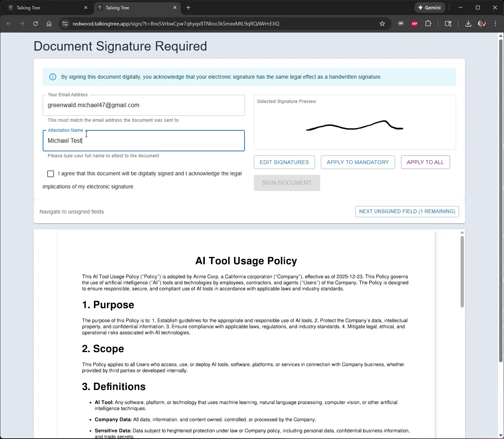Go forward in browser history
The height and width of the screenshot is (439, 504).
pos(22,24)
